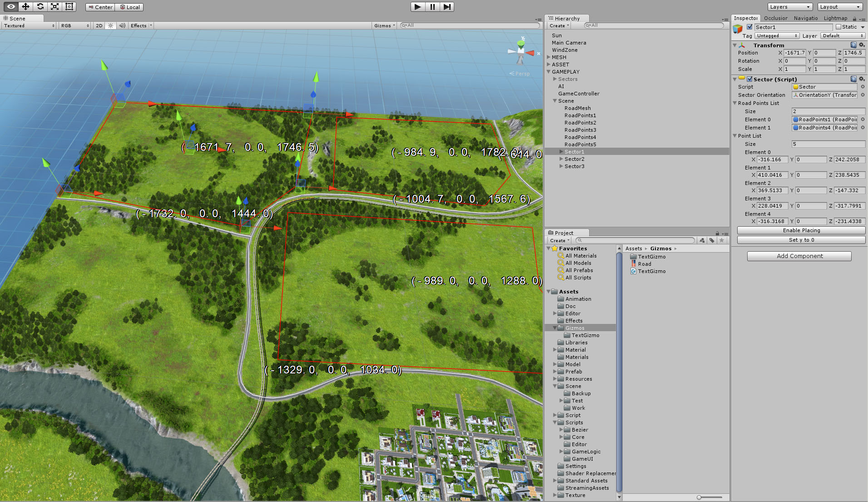Image resolution: width=868 pixels, height=502 pixels.
Task: Click the Enable Placing button
Action: (801, 230)
